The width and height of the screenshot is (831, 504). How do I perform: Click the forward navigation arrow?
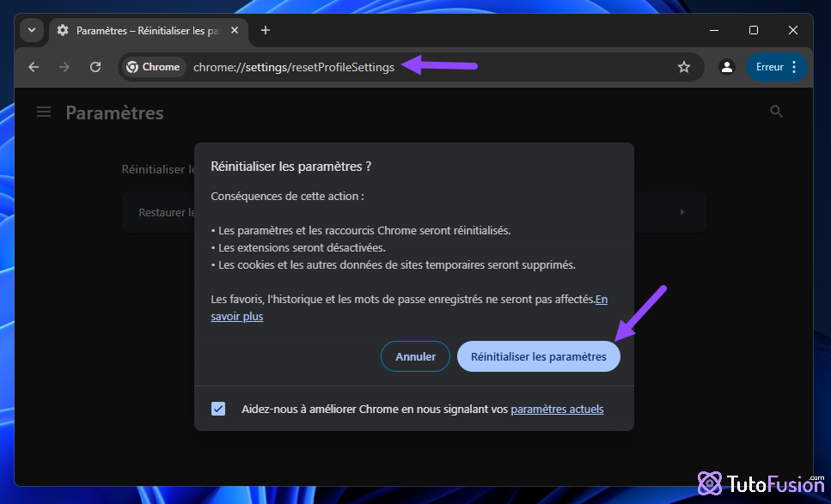64,67
